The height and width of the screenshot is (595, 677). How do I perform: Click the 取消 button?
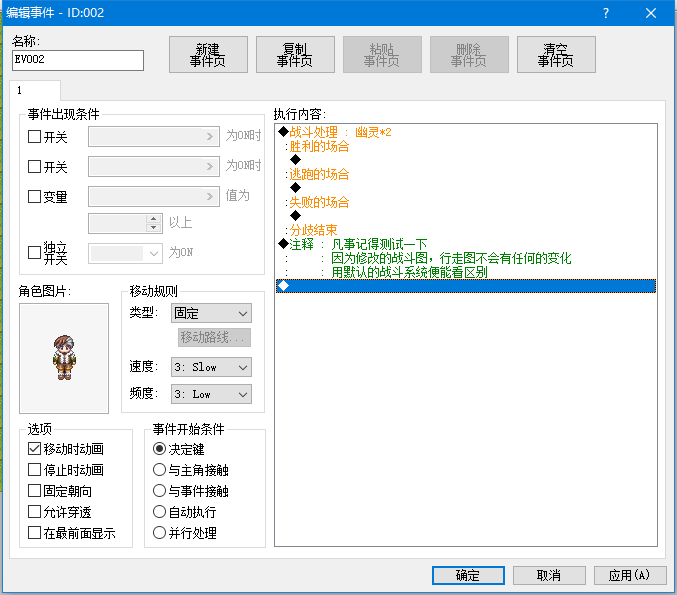[x=549, y=575]
